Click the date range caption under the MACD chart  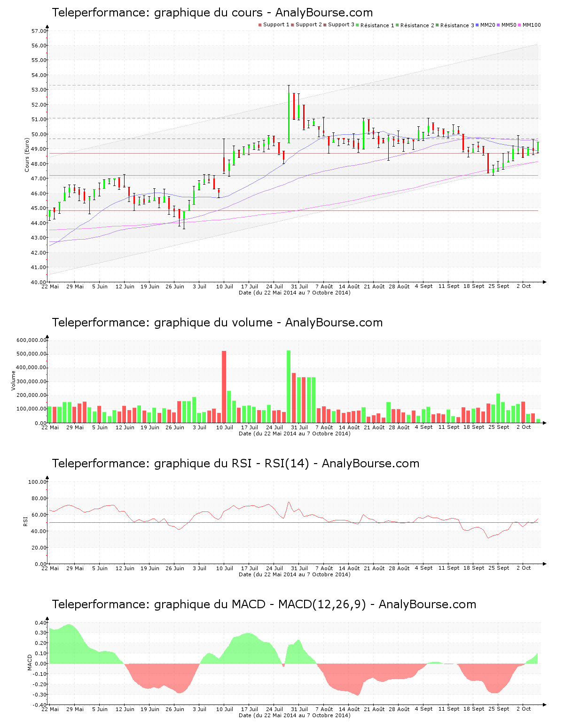[x=295, y=715]
